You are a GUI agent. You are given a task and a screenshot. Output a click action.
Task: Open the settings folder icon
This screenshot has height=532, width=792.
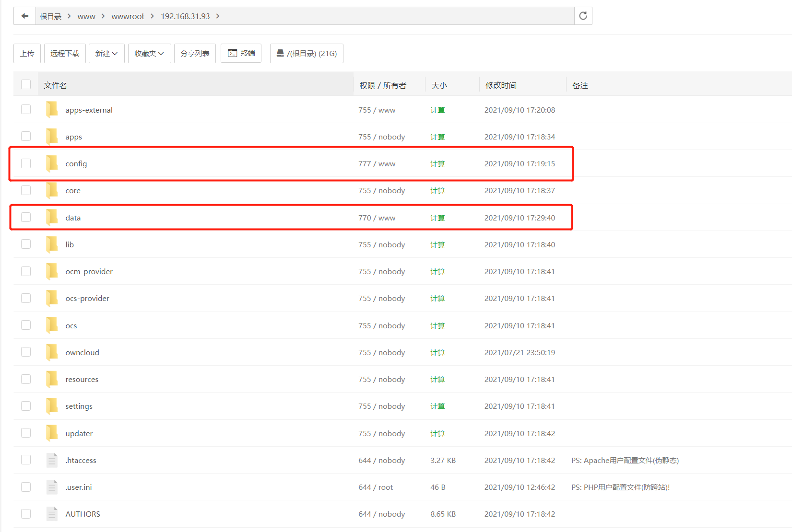[52, 406]
